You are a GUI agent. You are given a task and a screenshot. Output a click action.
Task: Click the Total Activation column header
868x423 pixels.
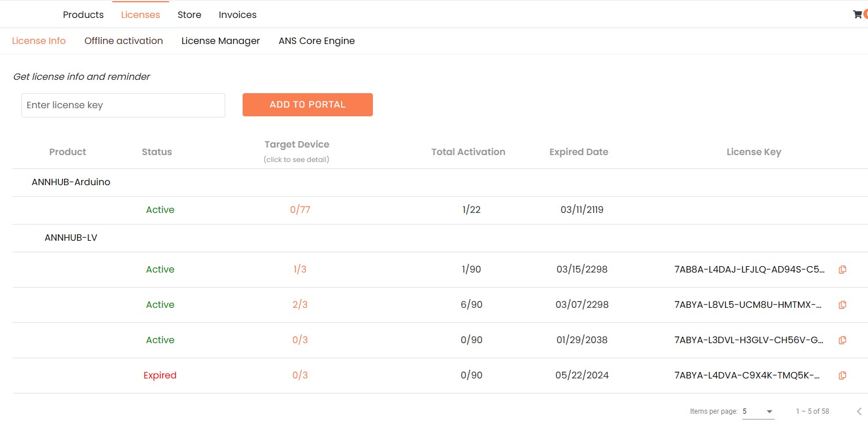coord(468,152)
